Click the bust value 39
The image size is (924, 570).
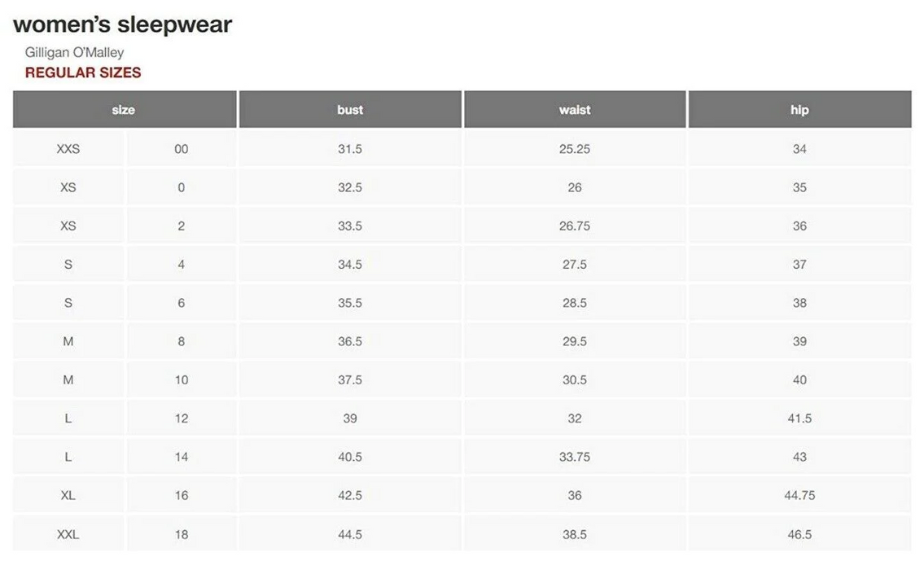[350, 419]
